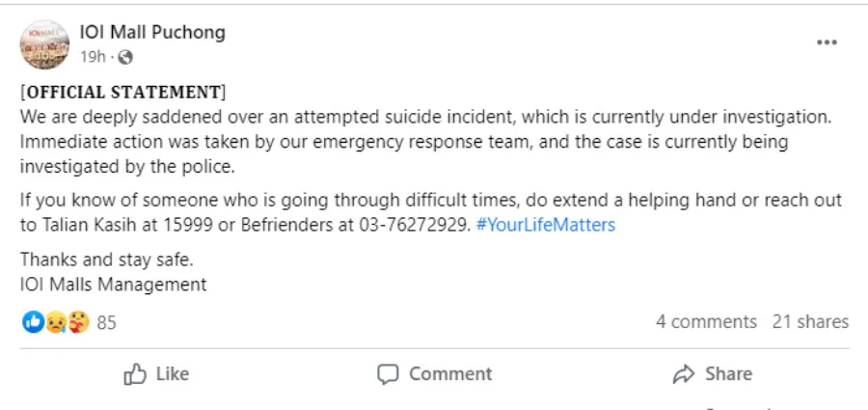View the 85 reactions count

(106, 322)
